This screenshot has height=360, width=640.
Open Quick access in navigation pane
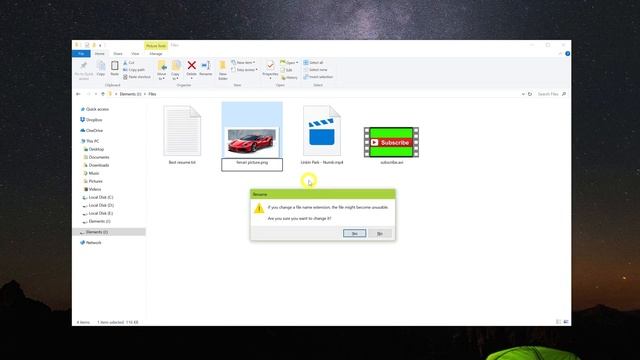pos(97,109)
